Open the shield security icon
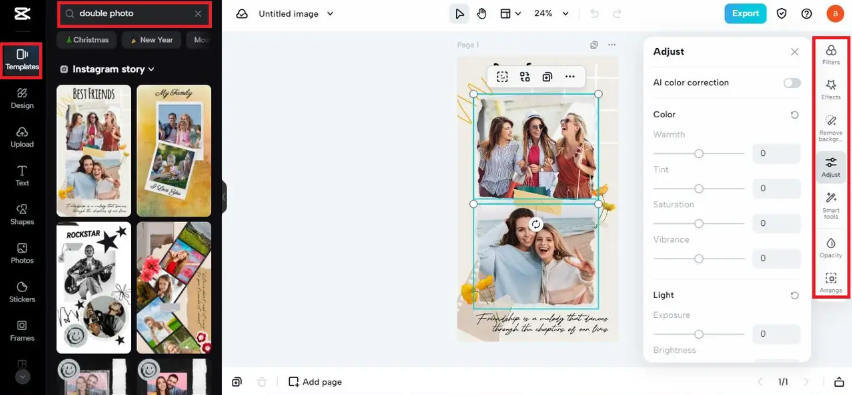Screen dimensions: 852x395 pyautogui.click(x=781, y=14)
